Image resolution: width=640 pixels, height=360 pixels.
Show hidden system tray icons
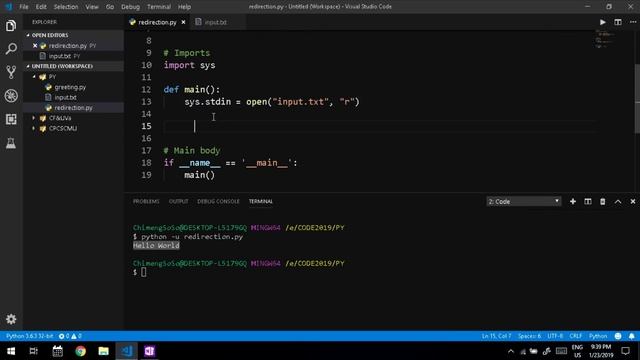tap(511, 351)
